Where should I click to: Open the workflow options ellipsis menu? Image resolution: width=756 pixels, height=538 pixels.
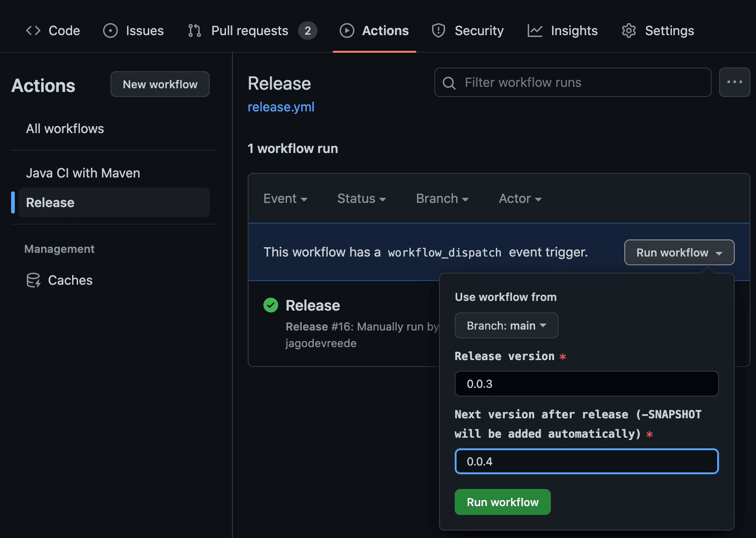pyautogui.click(x=734, y=82)
